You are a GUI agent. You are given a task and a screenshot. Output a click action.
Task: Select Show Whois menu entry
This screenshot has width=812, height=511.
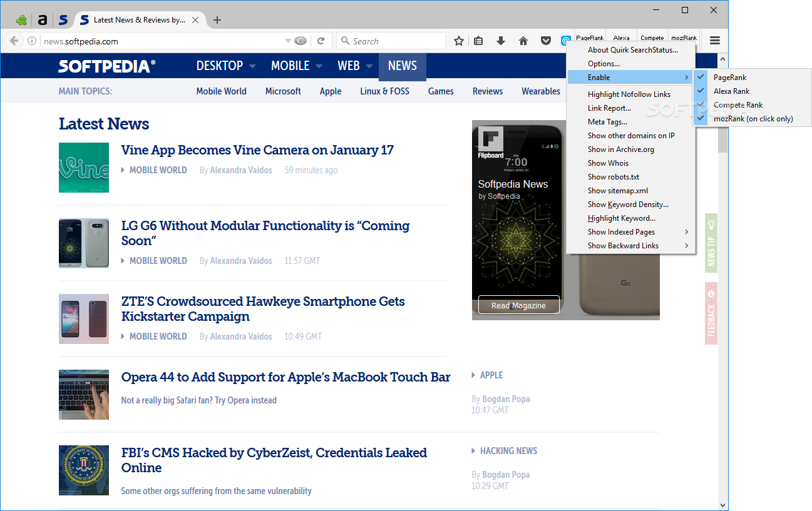[631, 163]
